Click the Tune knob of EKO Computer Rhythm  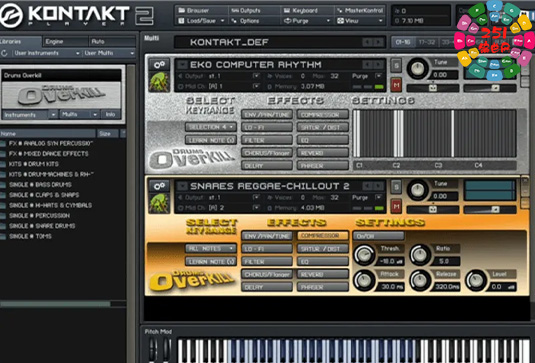click(x=417, y=68)
